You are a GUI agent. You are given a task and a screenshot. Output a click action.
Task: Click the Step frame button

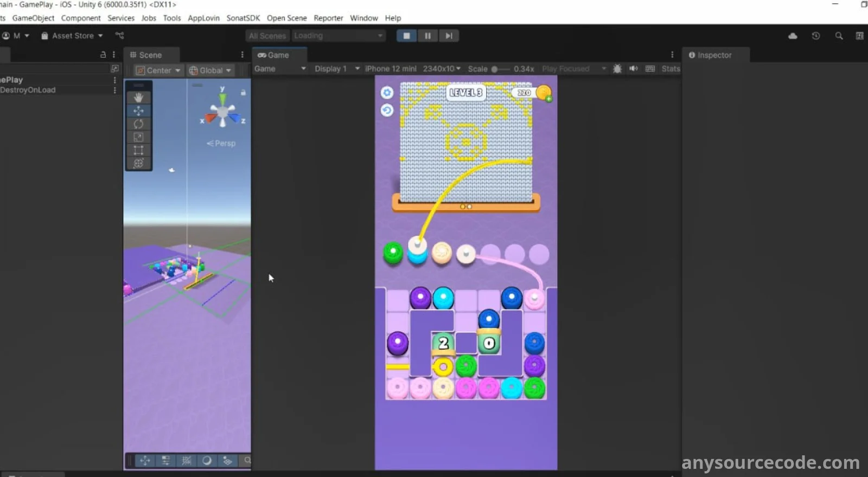(x=449, y=36)
